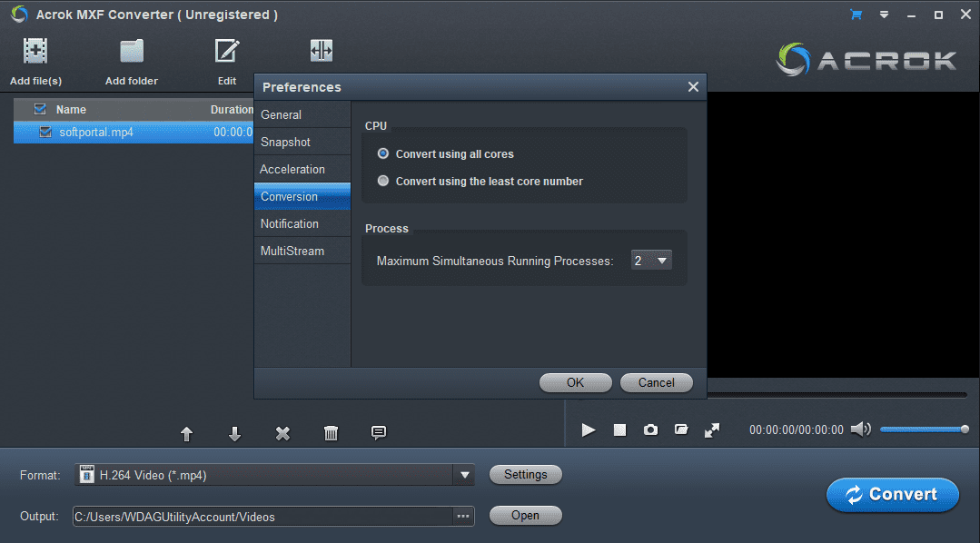Click the split video icon in toolbar
Viewport: 980px width, 543px height.
pyautogui.click(x=322, y=51)
